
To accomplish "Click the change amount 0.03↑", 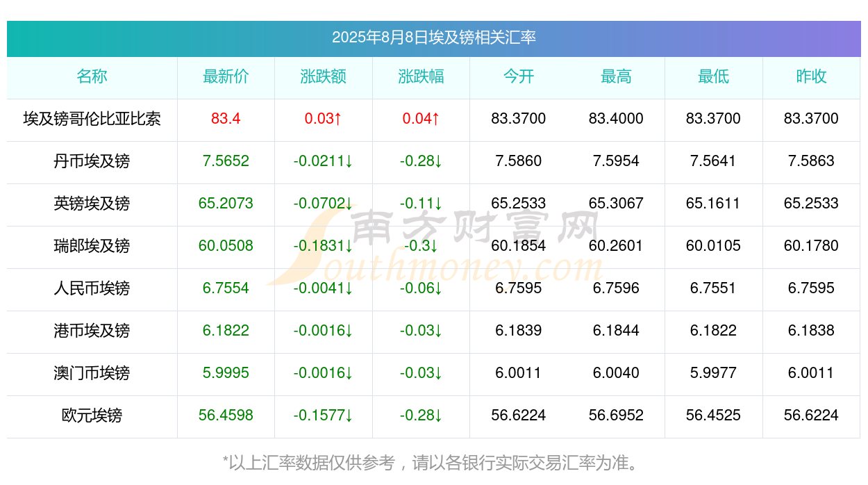I will (324, 119).
